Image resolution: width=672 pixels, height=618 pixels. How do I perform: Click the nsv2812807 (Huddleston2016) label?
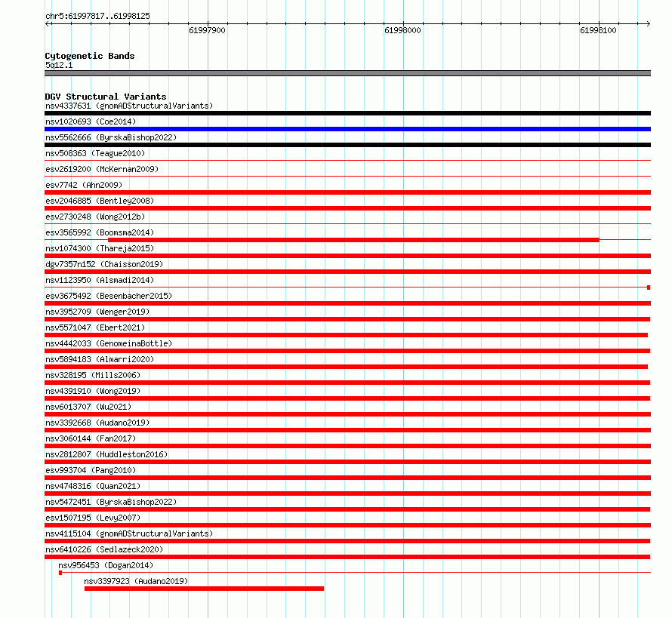pos(106,454)
